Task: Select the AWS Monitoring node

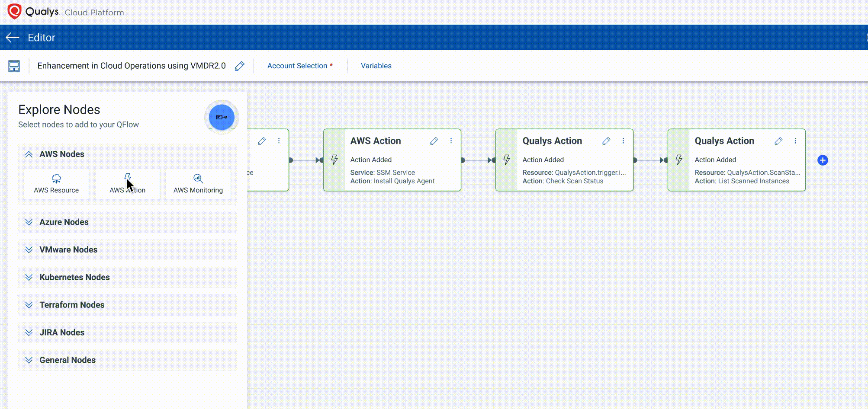Action: coord(198,184)
